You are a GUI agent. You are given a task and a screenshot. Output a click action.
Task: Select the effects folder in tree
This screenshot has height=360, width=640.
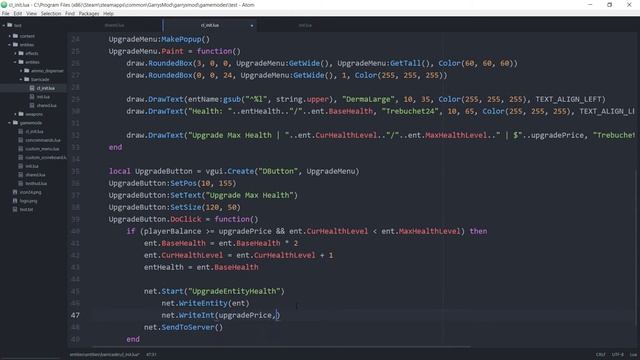coord(33,53)
